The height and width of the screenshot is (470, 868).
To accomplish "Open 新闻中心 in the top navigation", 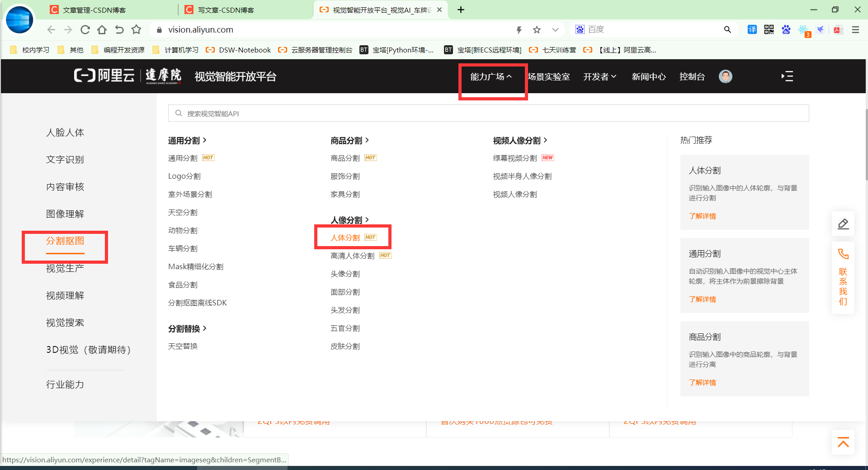I will [649, 77].
